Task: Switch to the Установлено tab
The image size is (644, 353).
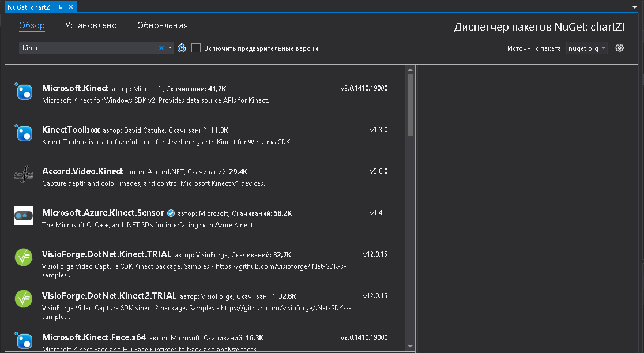Action: pos(91,25)
